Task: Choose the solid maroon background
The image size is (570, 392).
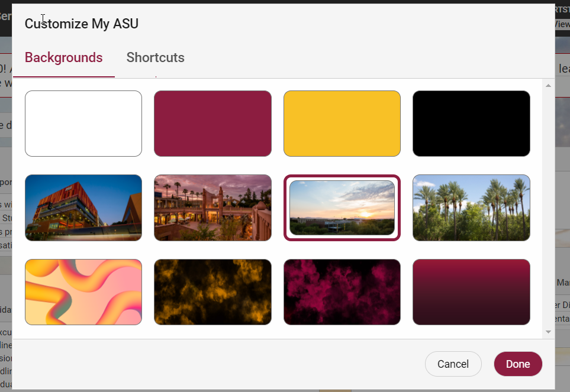Action: pos(212,124)
